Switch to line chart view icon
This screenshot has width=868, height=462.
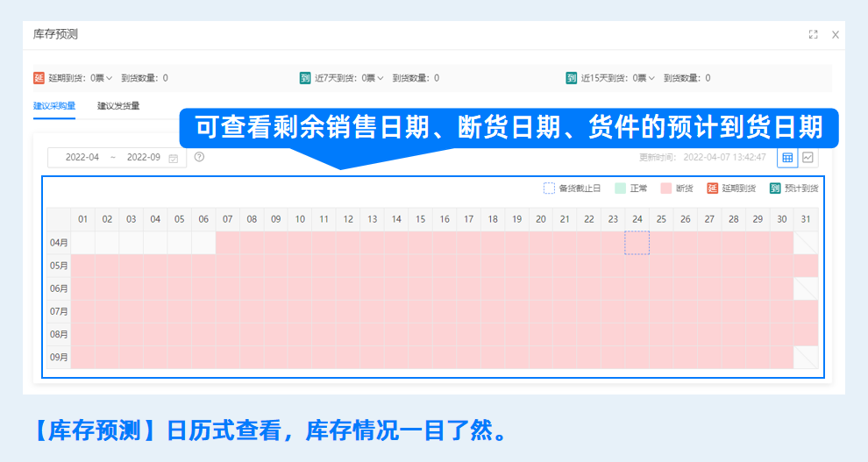808,158
